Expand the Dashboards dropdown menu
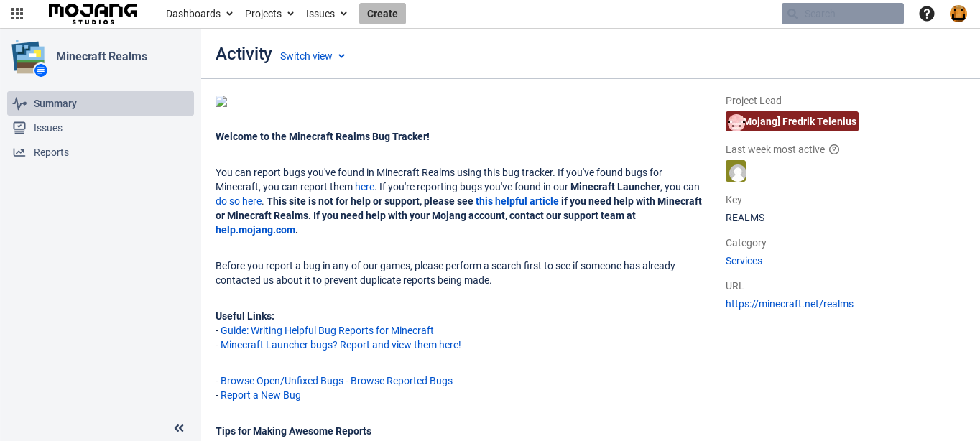The height and width of the screenshot is (441, 980). coord(199,14)
